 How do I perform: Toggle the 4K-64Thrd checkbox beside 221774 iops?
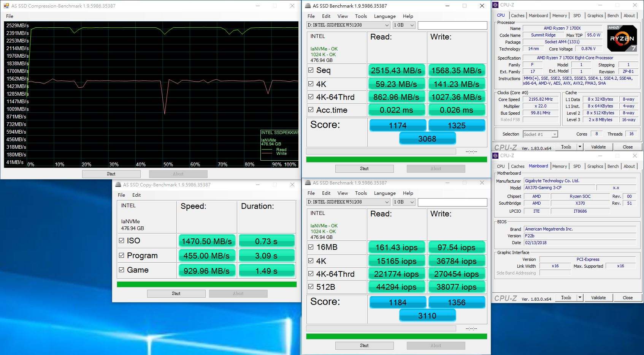pyautogui.click(x=311, y=274)
